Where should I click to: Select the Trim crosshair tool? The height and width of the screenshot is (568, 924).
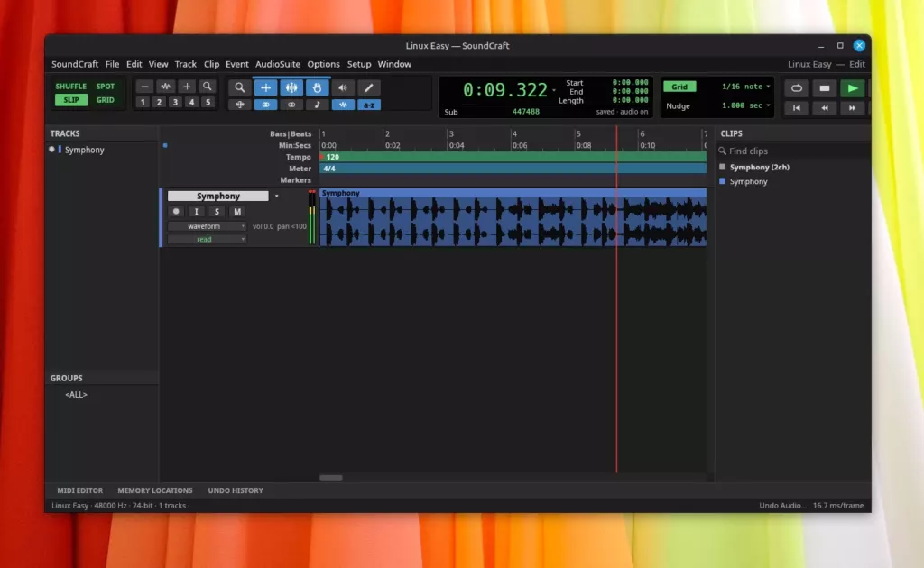(x=266, y=87)
